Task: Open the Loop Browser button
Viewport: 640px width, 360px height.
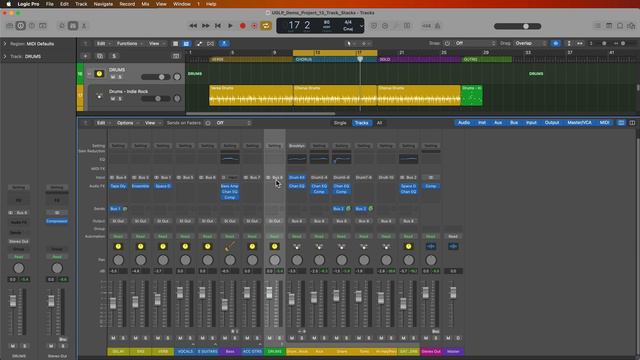Action: point(620,26)
